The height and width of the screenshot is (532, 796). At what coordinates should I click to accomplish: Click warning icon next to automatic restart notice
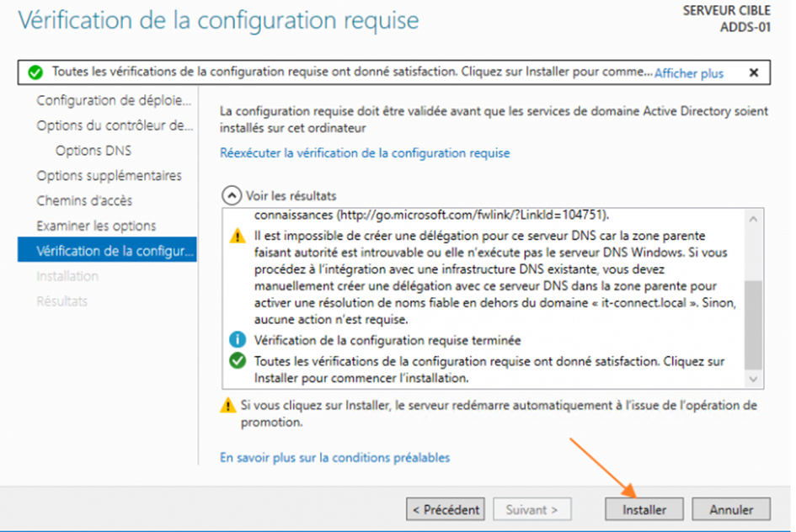[228, 405]
